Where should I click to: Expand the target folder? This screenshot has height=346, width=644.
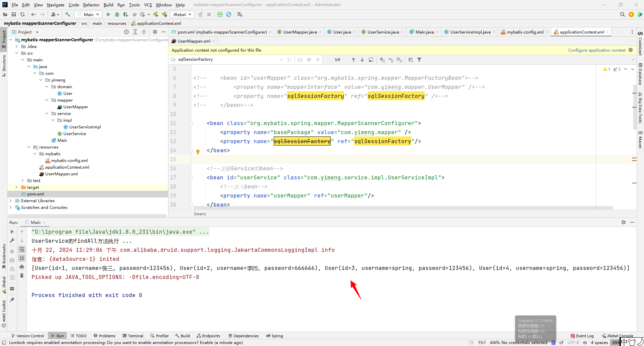(16, 187)
